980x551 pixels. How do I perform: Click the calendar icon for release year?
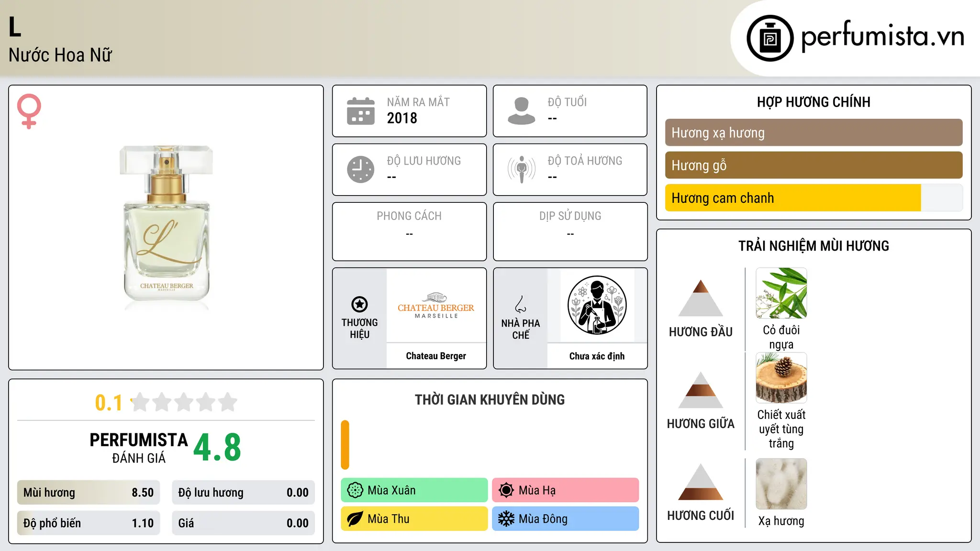(x=361, y=111)
